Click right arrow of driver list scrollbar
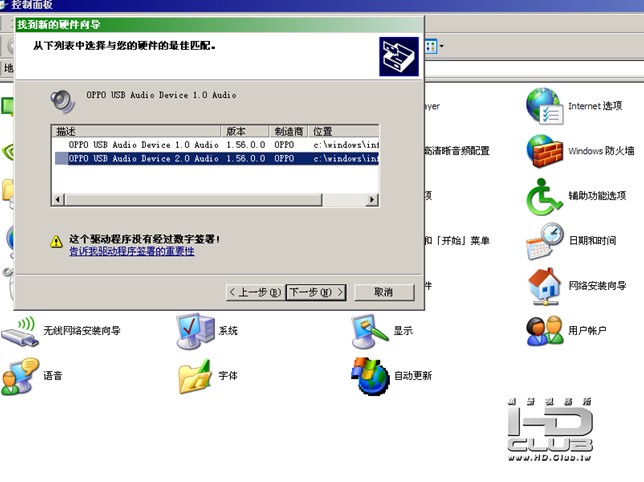The width and height of the screenshot is (644, 482). click(372, 200)
